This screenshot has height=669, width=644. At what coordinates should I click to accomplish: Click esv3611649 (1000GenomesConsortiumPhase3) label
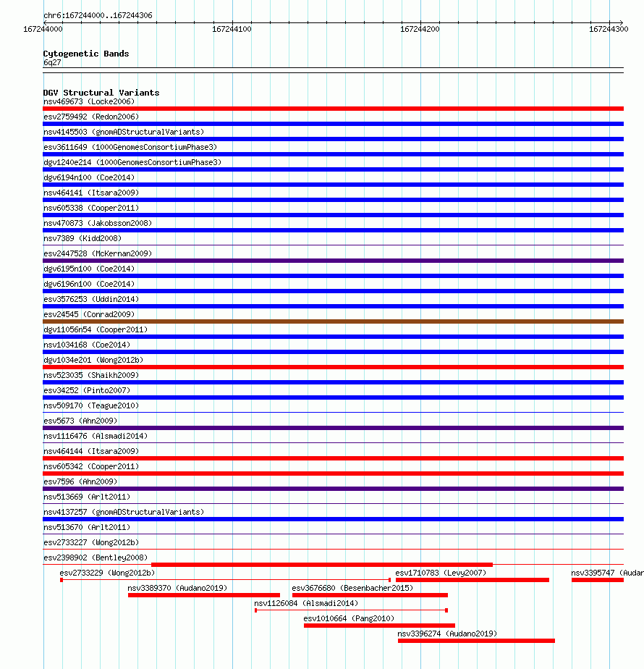coord(130,147)
